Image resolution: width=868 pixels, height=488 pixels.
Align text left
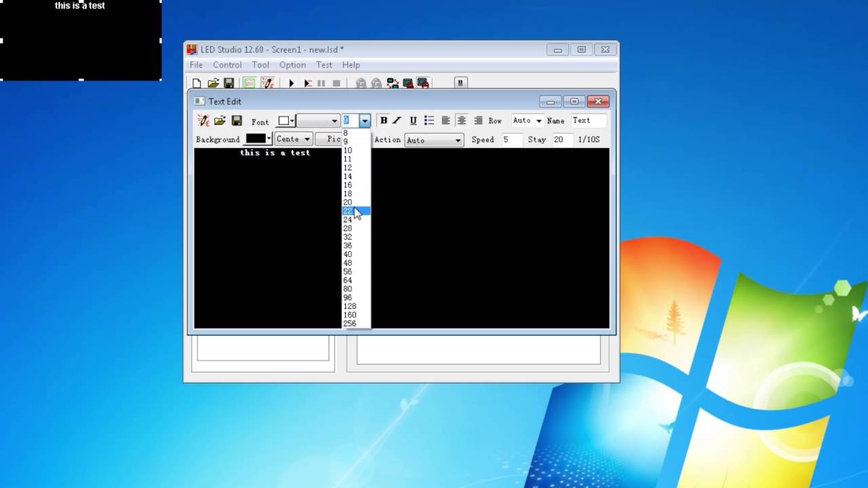446,121
